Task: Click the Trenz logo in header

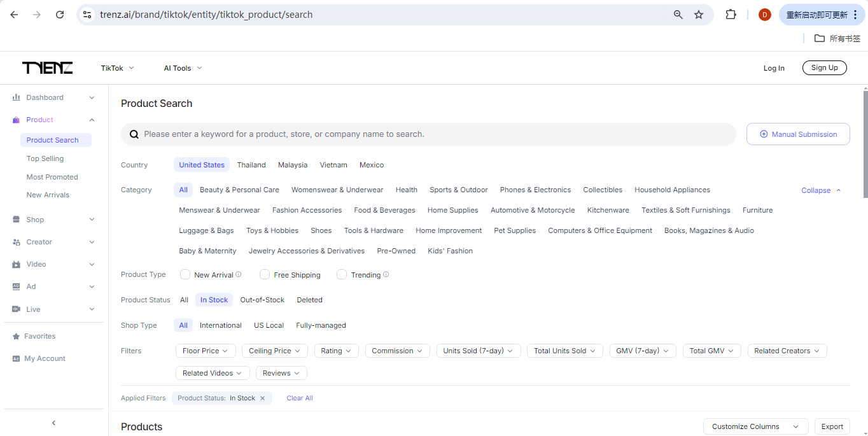Action: pos(47,68)
